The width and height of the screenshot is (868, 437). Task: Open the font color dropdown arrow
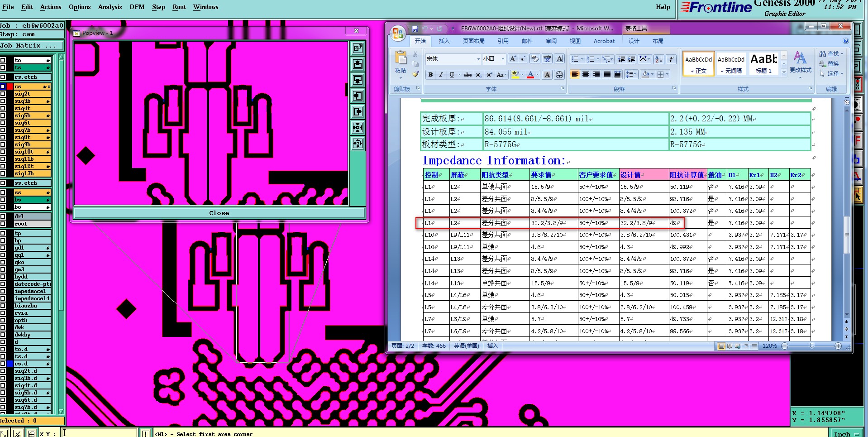[x=538, y=75]
